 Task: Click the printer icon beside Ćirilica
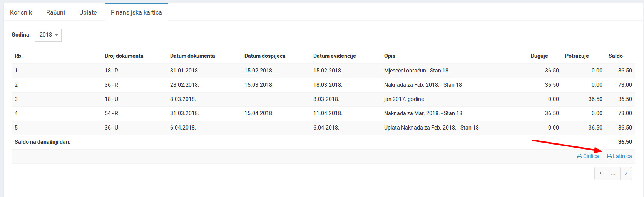click(x=579, y=157)
